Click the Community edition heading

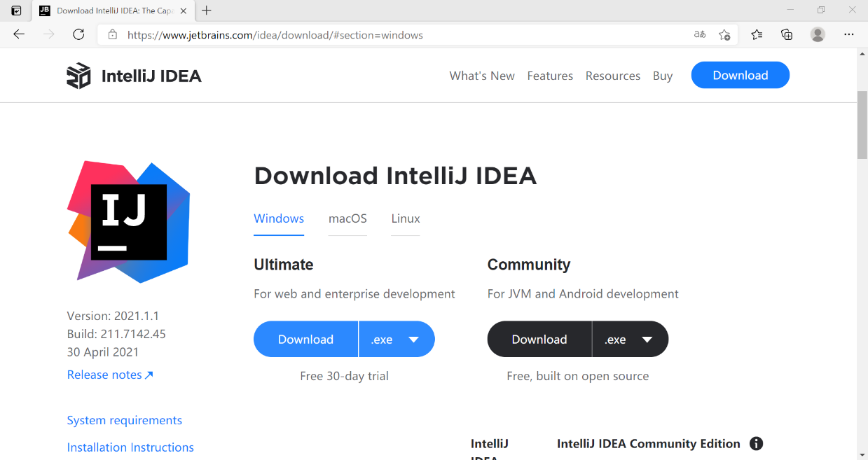(x=529, y=265)
